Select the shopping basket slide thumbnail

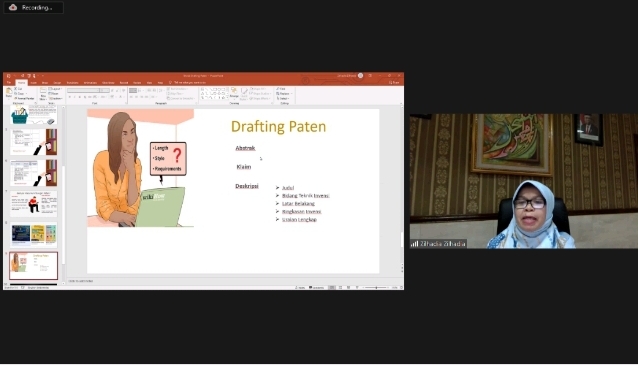[33, 116]
